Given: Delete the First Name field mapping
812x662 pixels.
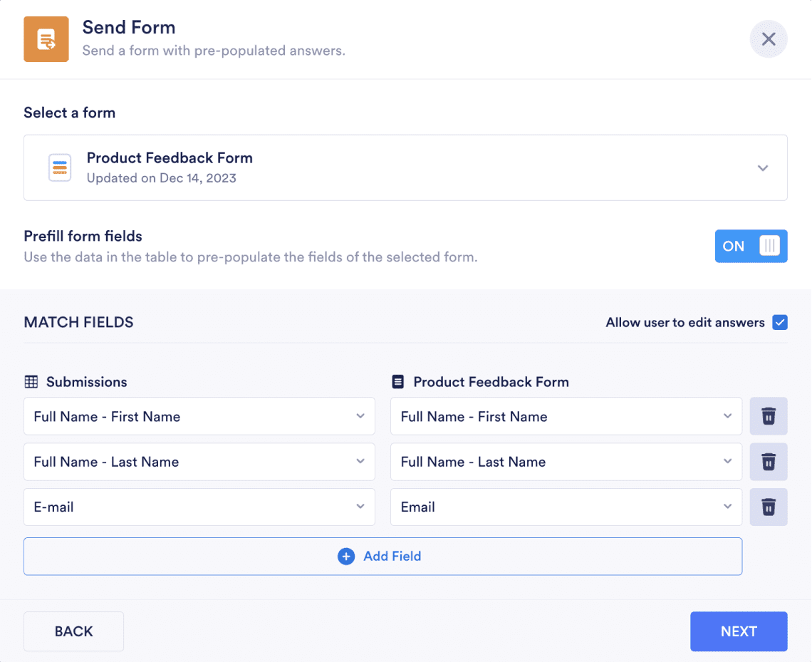Looking at the screenshot, I should click(768, 416).
